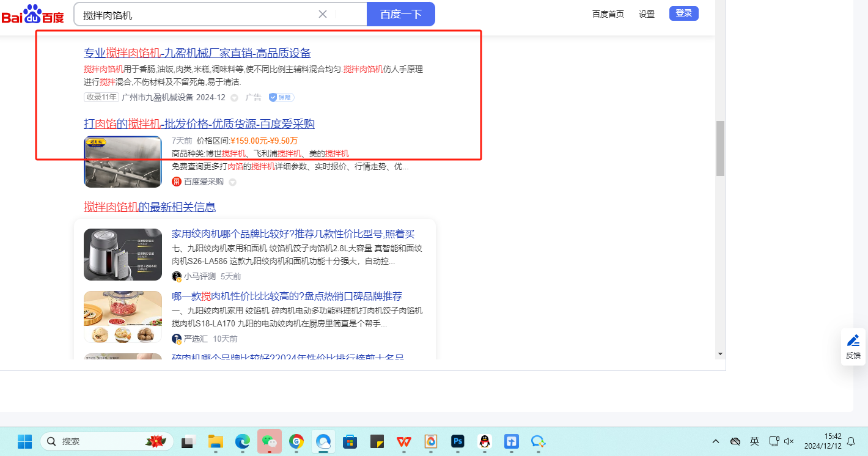Toggle the muted speaker volume icon
The image size is (868, 456).
click(x=789, y=441)
